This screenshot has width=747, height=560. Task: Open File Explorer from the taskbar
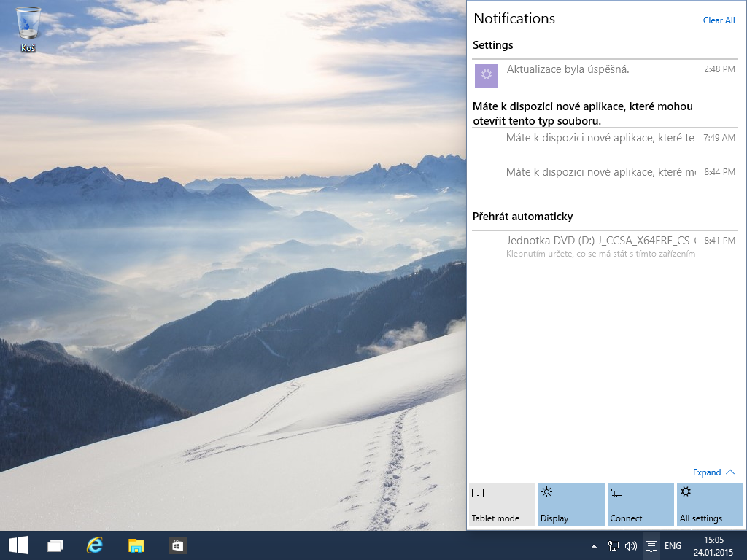[136, 545]
